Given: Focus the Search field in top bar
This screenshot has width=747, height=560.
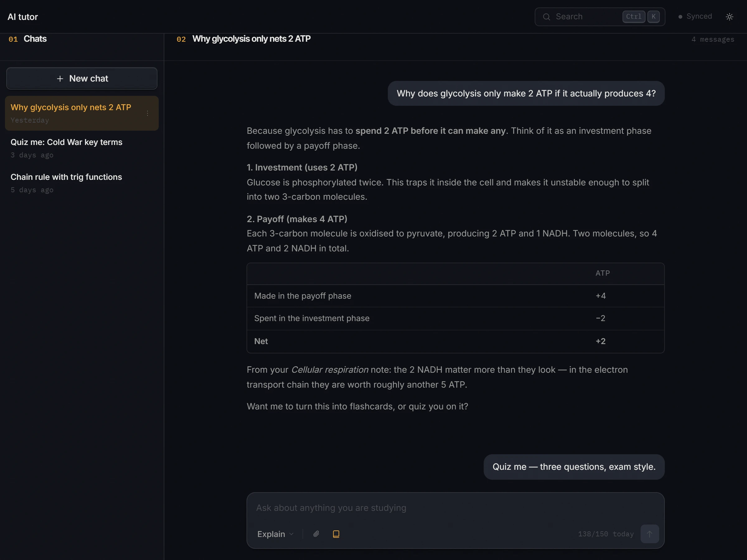Looking at the screenshot, I should tap(600, 16).
